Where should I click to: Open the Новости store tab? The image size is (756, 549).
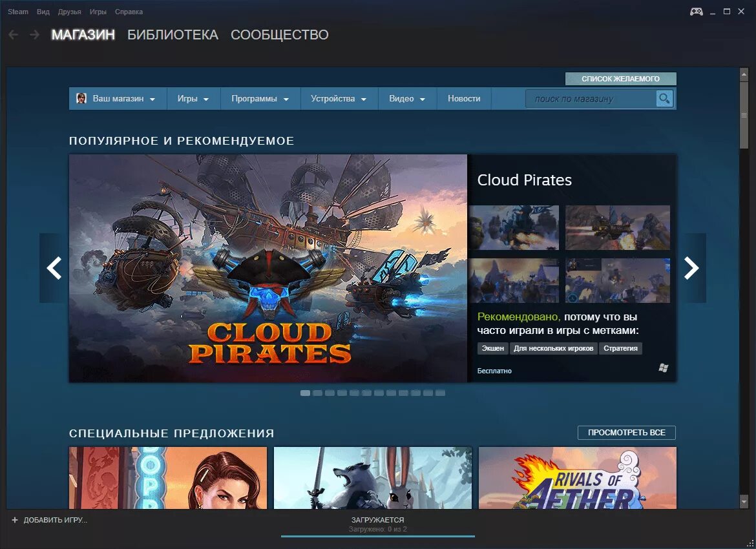464,98
